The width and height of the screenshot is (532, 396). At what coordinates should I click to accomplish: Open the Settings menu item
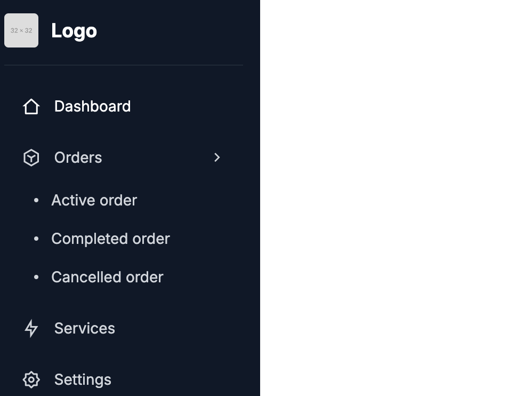(x=83, y=379)
